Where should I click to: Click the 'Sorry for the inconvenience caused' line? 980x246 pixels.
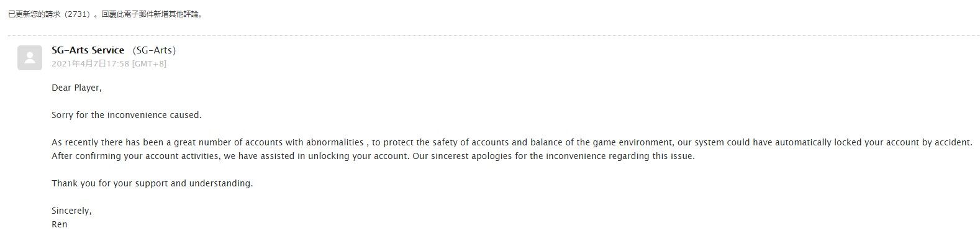[127, 116]
